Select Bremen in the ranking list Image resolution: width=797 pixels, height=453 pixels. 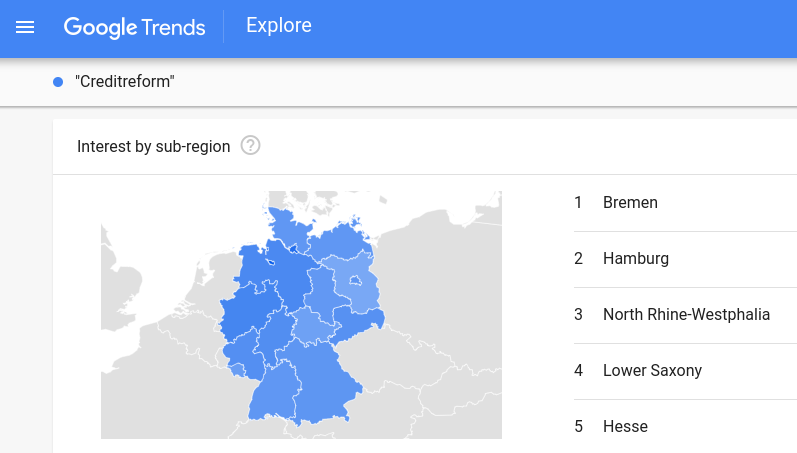tap(630, 203)
